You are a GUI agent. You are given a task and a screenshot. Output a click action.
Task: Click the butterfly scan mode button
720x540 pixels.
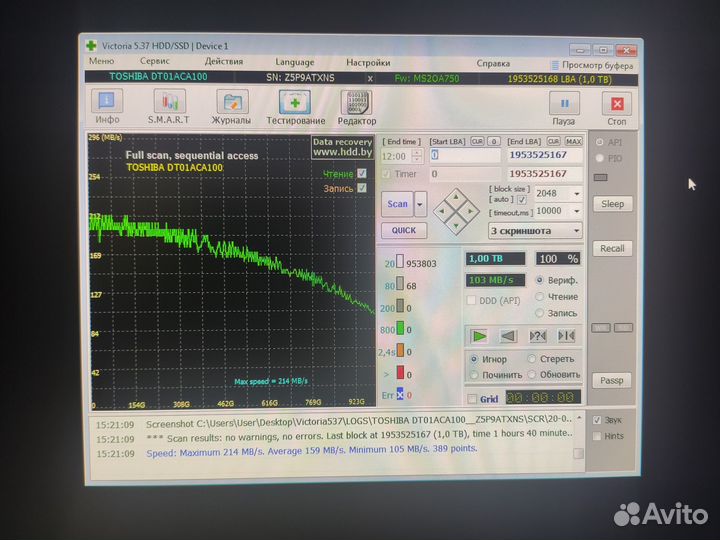click(x=566, y=336)
